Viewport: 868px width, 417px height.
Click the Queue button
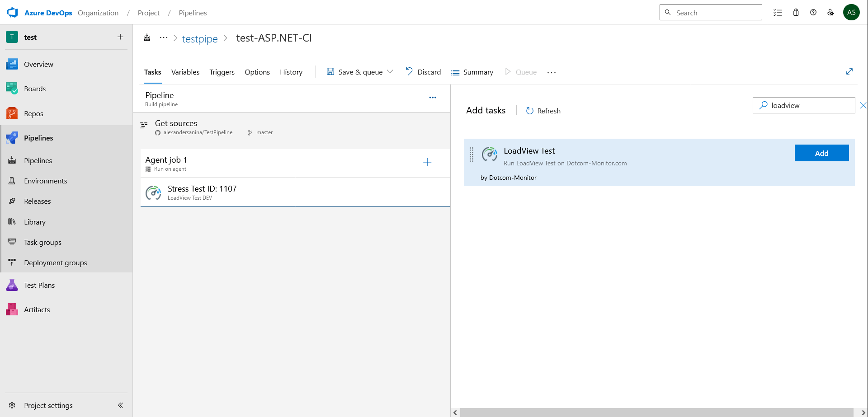(x=521, y=72)
